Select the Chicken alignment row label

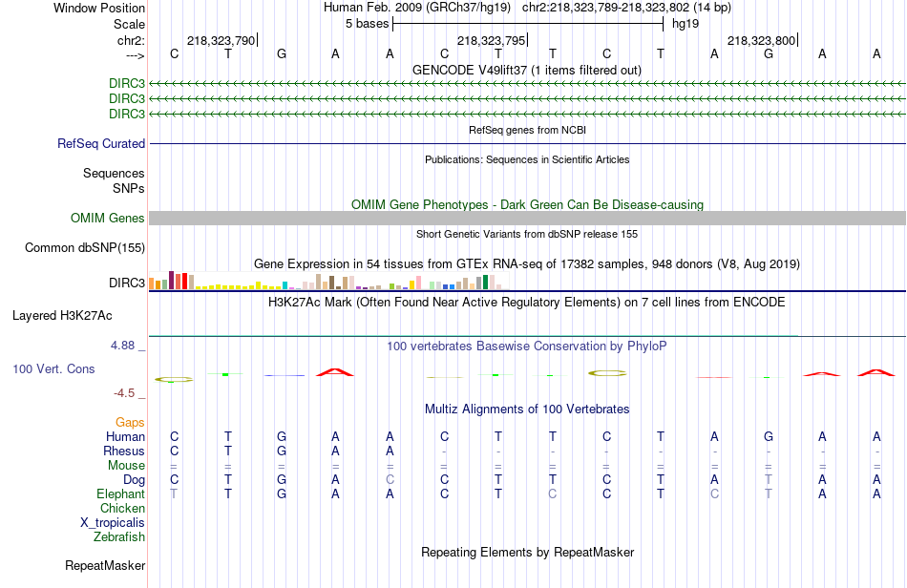coord(122,508)
